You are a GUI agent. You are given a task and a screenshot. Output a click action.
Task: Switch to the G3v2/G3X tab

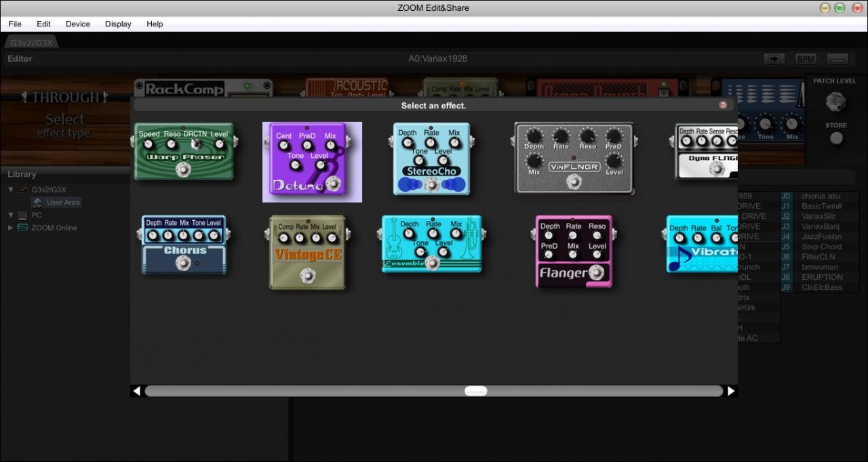tap(31, 42)
